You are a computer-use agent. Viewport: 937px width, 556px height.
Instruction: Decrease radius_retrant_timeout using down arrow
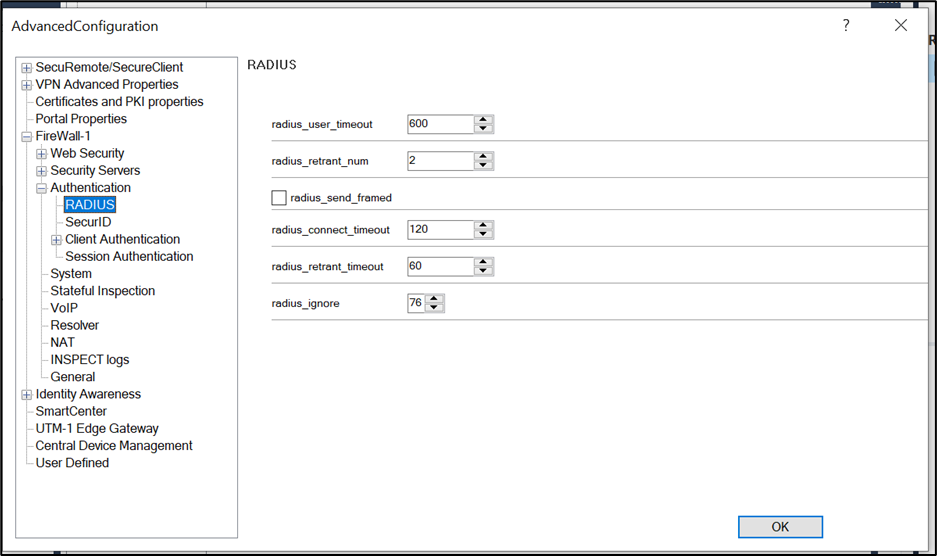pyautogui.click(x=483, y=271)
